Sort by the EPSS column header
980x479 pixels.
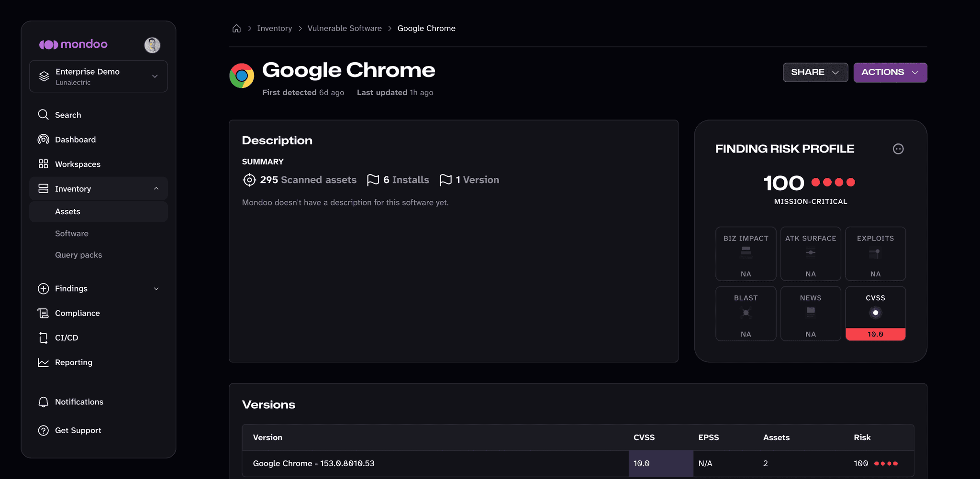708,437
